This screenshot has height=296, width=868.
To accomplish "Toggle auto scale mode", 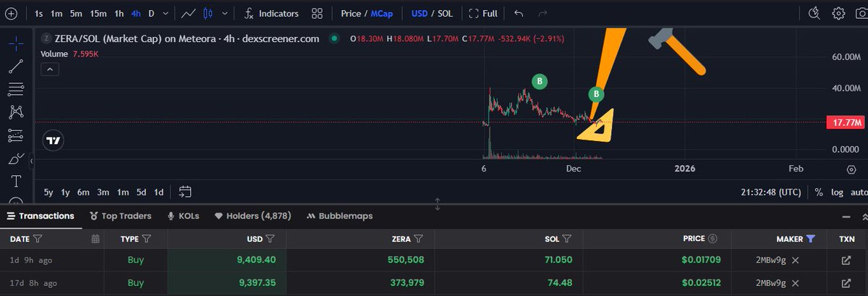I will click(859, 192).
